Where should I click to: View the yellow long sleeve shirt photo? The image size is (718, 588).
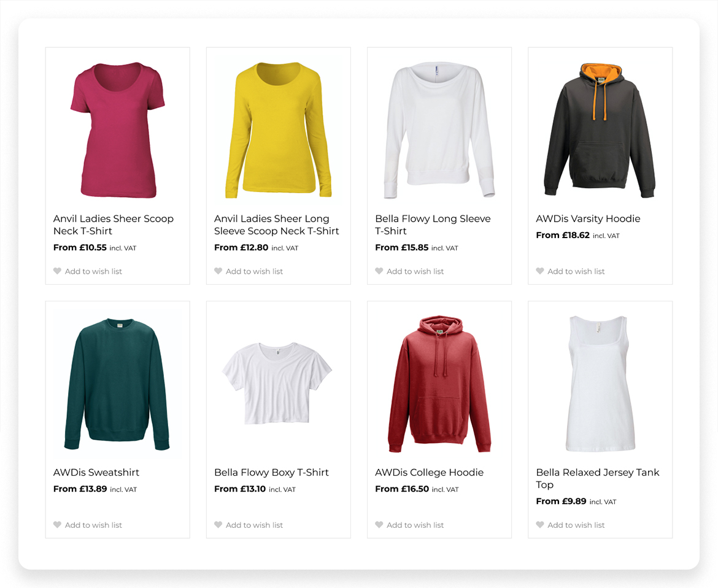point(278,130)
